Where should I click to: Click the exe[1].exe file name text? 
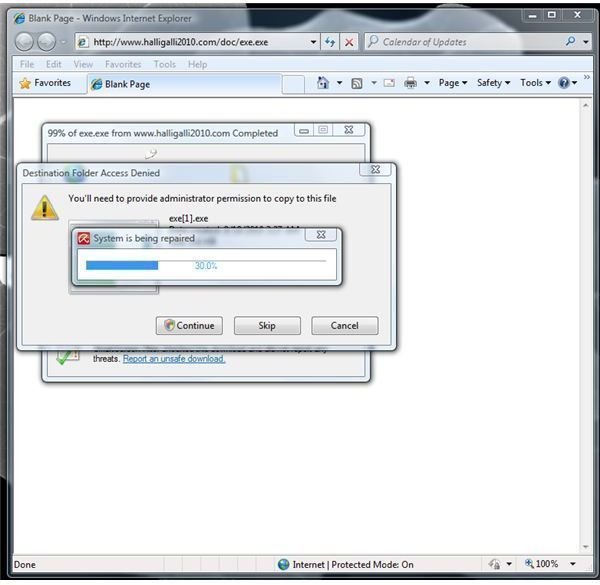click(x=189, y=218)
